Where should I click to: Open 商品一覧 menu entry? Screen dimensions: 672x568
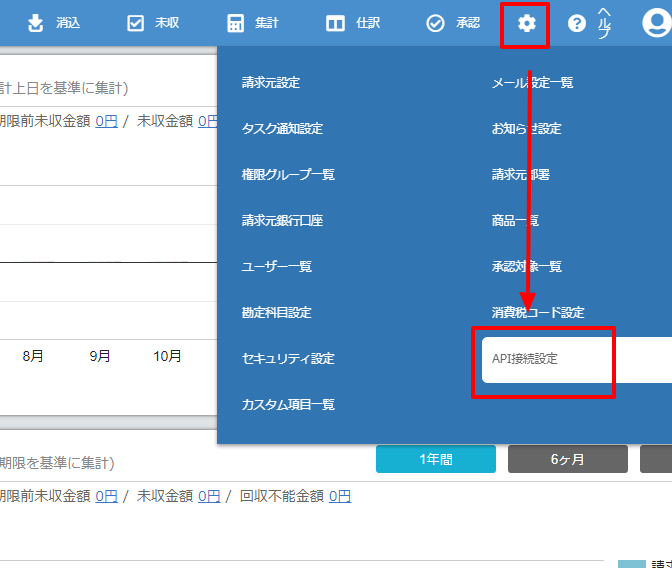tap(515, 220)
